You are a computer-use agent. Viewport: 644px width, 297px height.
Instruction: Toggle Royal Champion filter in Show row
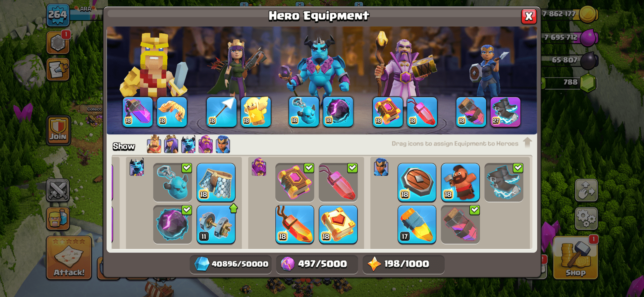click(223, 144)
